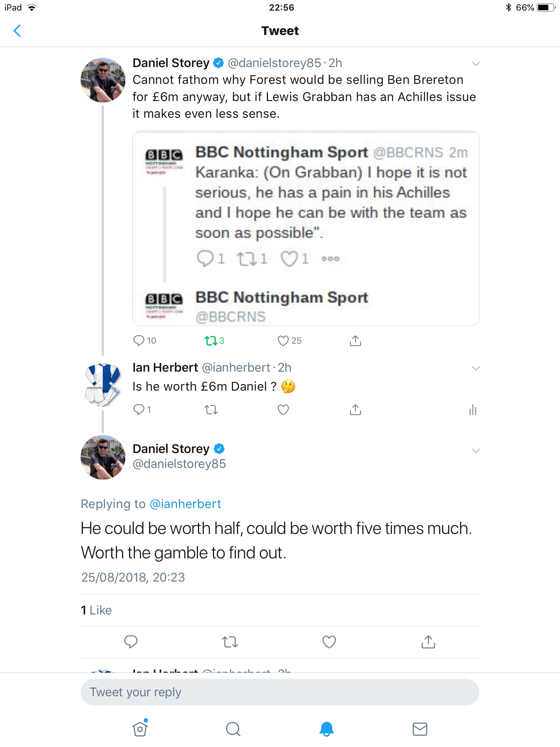Screen dimensions: 560x747
Task: Open reply on Daniel Storey's top tweet
Action: [139, 341]
